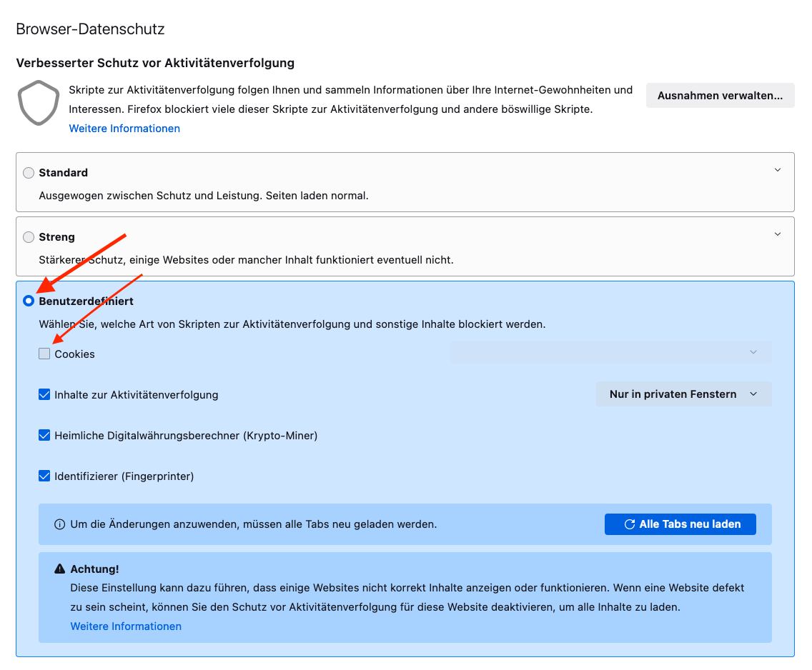
Task: Click Verbesserter Schutz vor Aktivitätenverfolgung heading
Action: (x=155, y=63)
